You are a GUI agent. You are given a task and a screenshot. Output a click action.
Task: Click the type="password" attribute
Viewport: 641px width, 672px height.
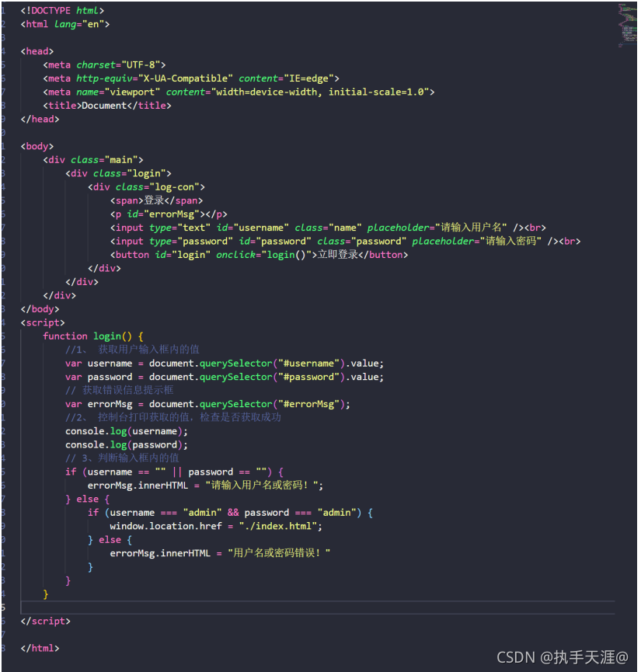[x=191, y=242]
